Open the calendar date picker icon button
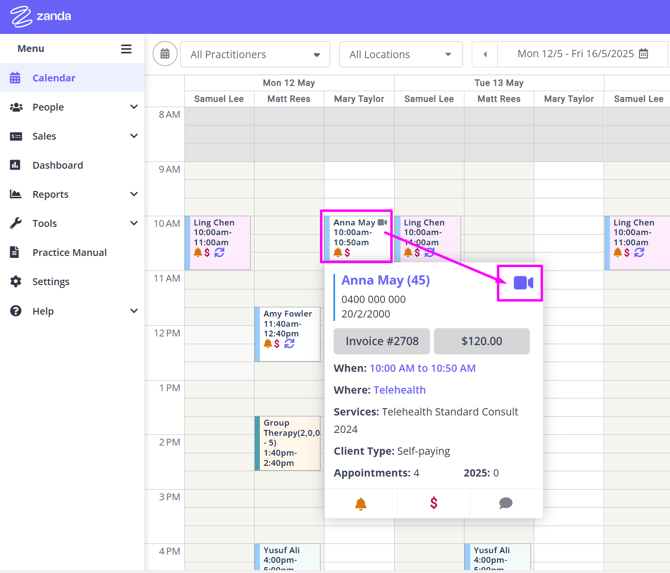Viewport: 670px width, 573px height. (165, 54)
